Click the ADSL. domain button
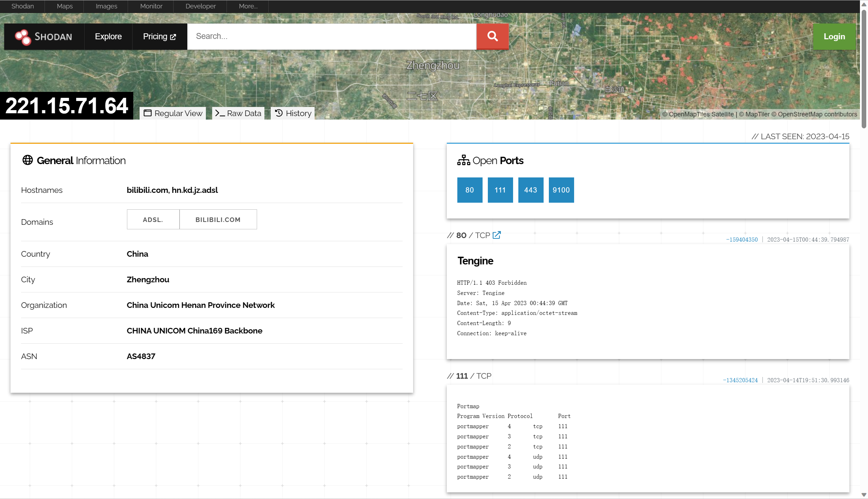 [153, 220]
